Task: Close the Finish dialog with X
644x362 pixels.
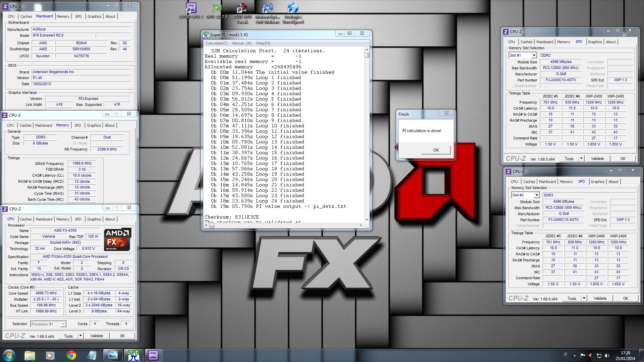Action: 446,113
